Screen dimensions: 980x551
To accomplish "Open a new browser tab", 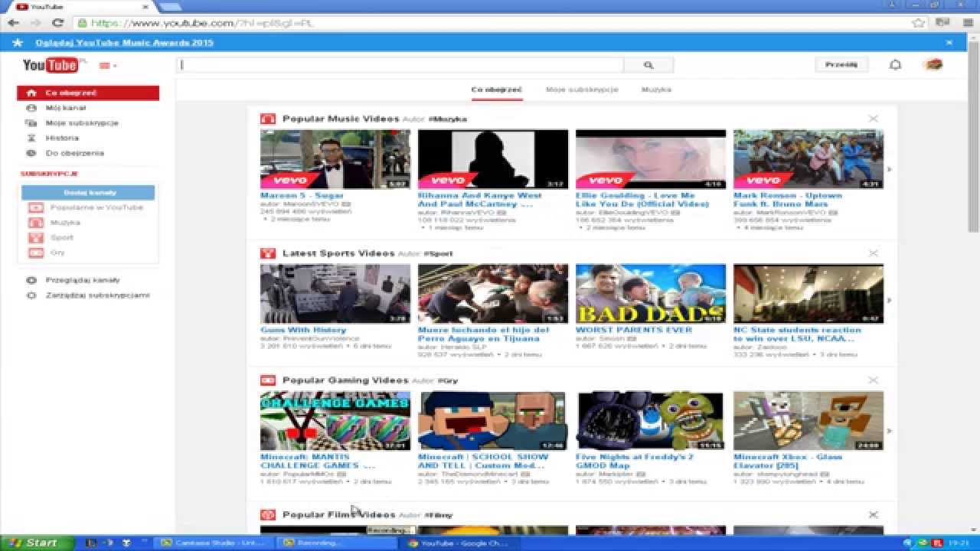I will [171, 7].
